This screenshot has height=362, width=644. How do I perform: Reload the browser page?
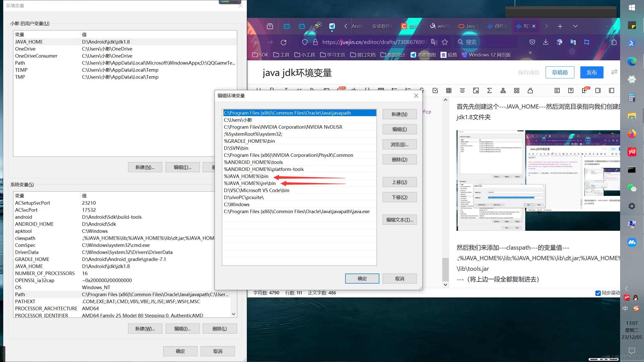pos(284,42)
